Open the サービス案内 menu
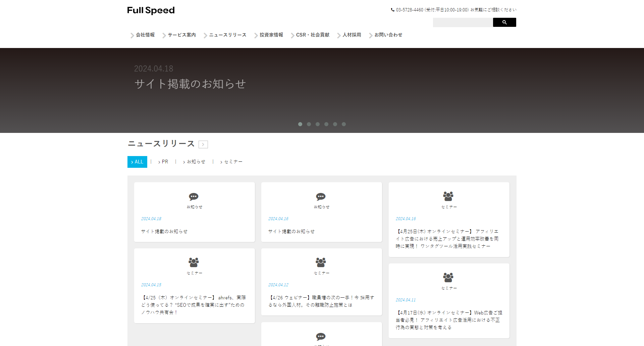The width and height of the screenshot is (644, 346). [x=182, y=35]
